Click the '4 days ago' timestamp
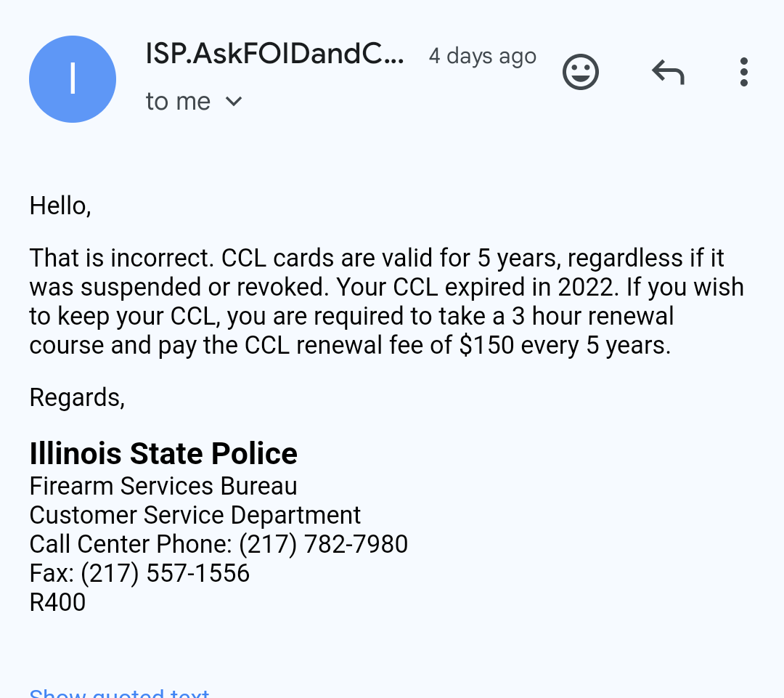 [483, 56]
